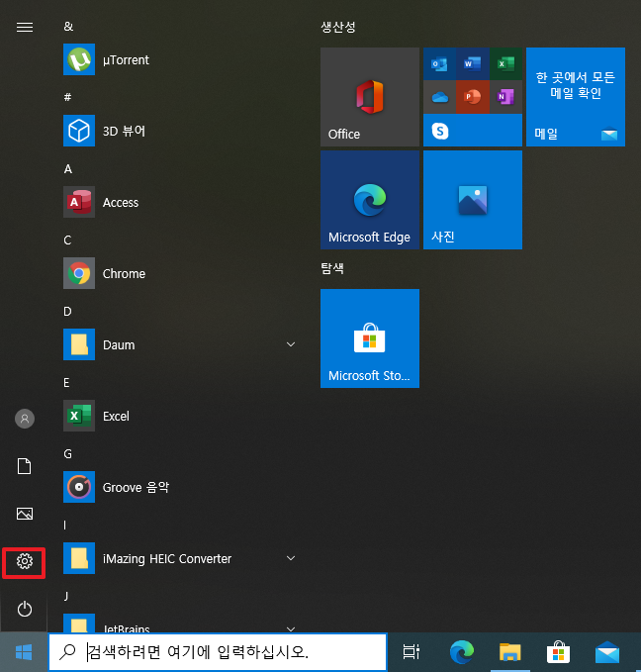This screenshot has width=641, height=672.
Task: Click the J section letter header
Action: tap(66, 596)
